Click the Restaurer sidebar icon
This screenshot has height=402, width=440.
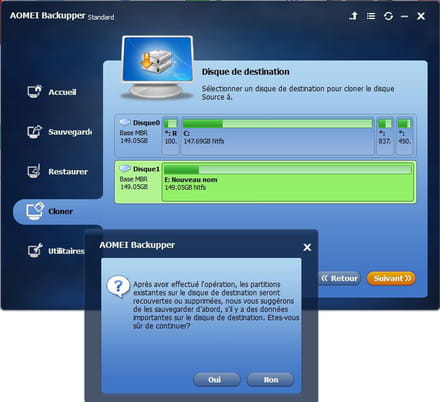[x=34, y=171]
